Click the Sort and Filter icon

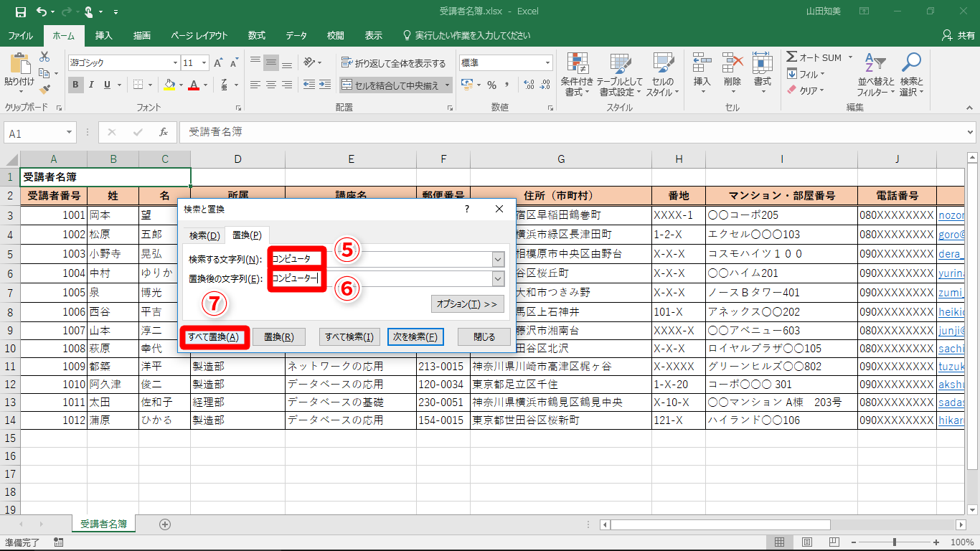pos(875,64)
